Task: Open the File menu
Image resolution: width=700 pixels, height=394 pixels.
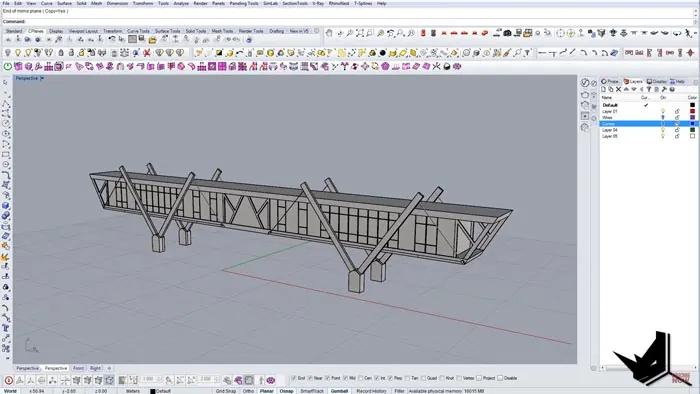Action: point(6,3)
